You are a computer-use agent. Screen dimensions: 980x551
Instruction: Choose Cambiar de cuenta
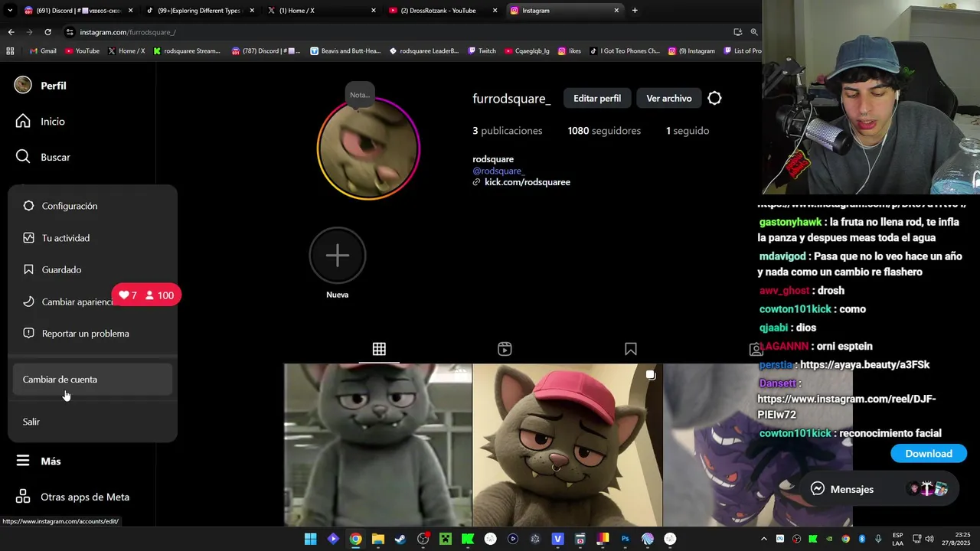92,380
